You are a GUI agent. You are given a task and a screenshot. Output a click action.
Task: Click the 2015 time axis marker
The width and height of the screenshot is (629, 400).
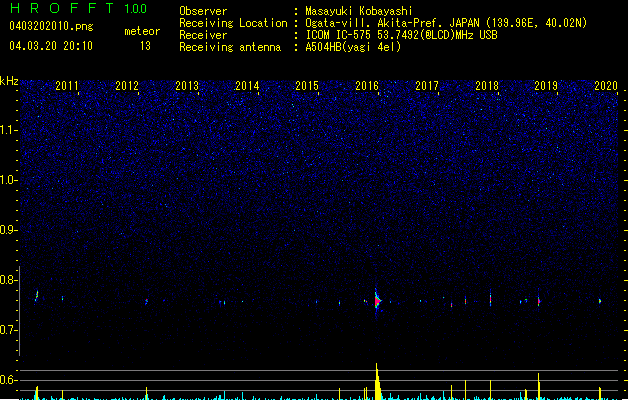pyautogui.click(x=307, y=86)
